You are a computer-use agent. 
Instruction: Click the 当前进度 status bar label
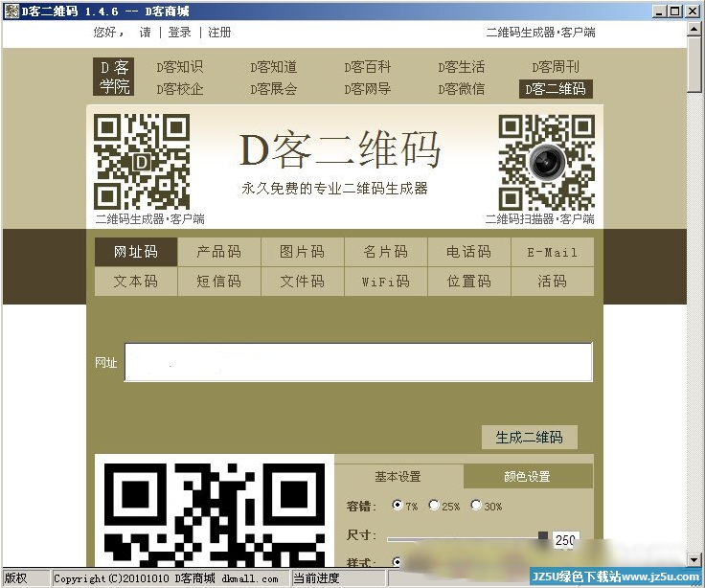316,578
